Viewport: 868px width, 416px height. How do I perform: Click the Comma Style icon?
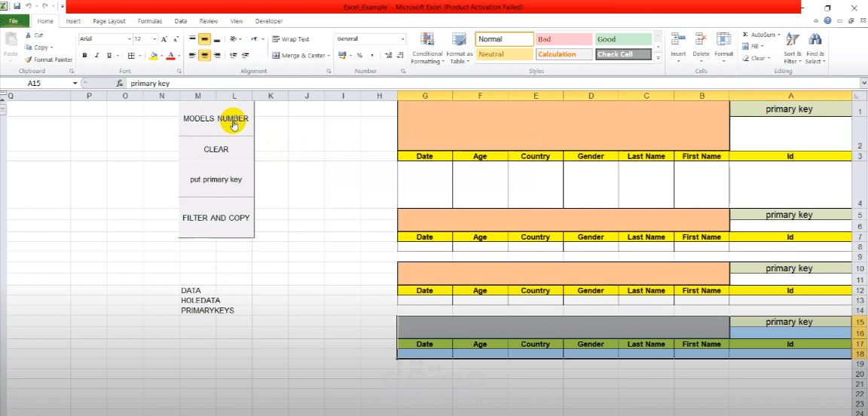click(371, 56)
